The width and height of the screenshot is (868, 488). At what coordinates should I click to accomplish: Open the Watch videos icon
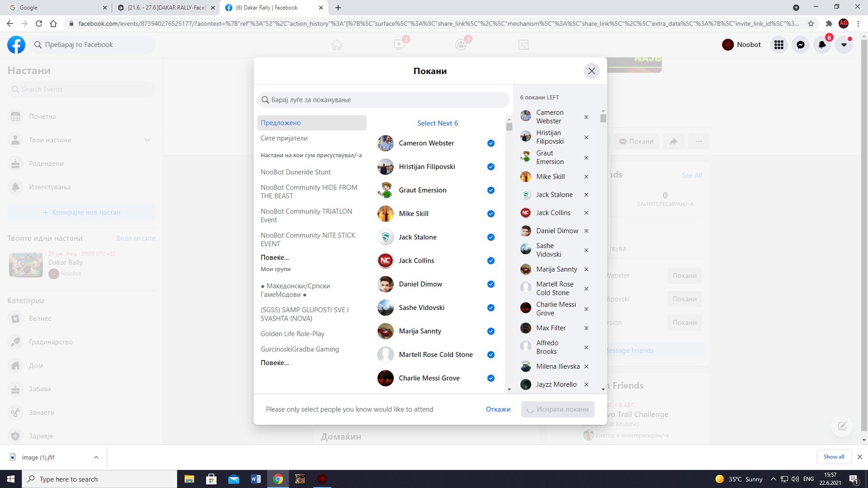coord(399,45)
